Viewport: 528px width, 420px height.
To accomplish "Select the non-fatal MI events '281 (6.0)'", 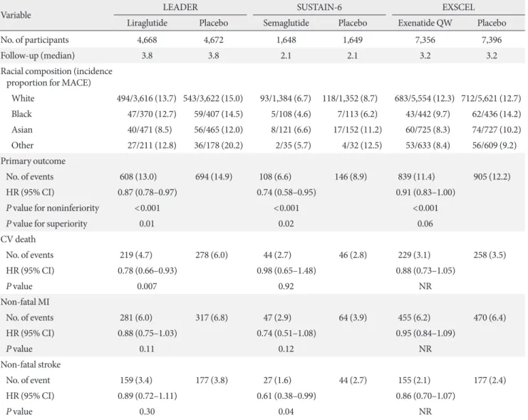I will pos(136,317).
